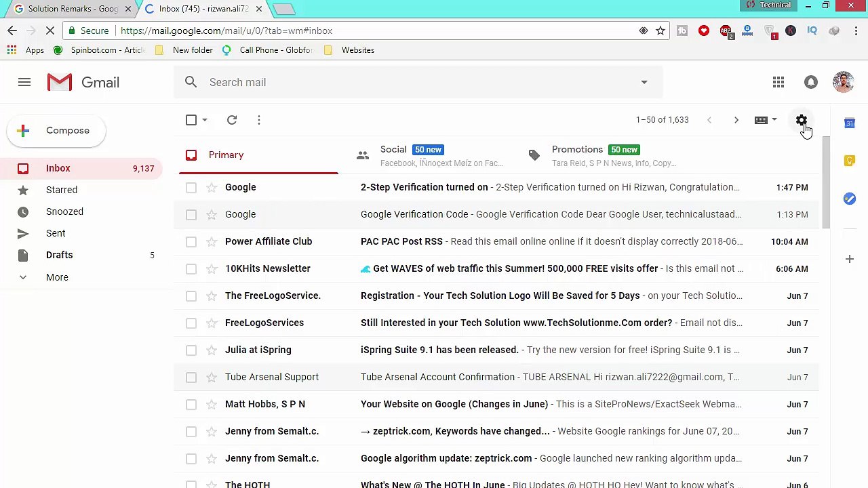Click the message list vertical scrollbar

tap(825, 183)
